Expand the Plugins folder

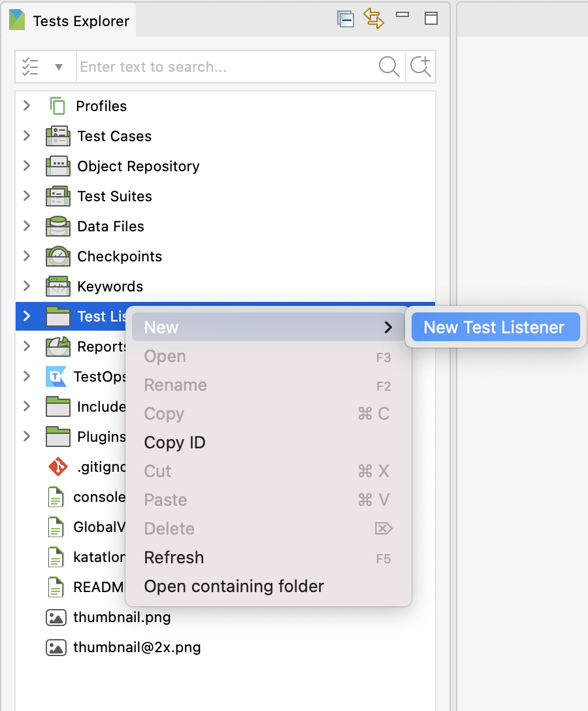click(26, 437)
